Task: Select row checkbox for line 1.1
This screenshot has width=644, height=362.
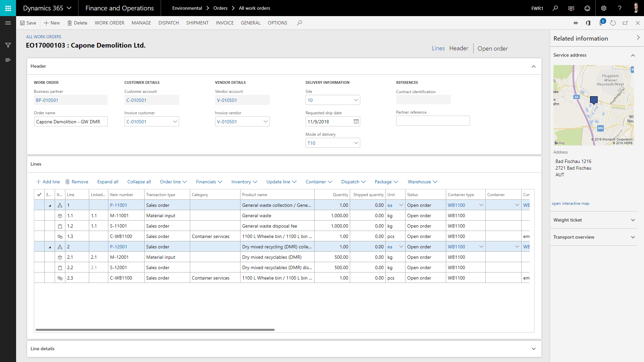Action: [x=39, y=216]
